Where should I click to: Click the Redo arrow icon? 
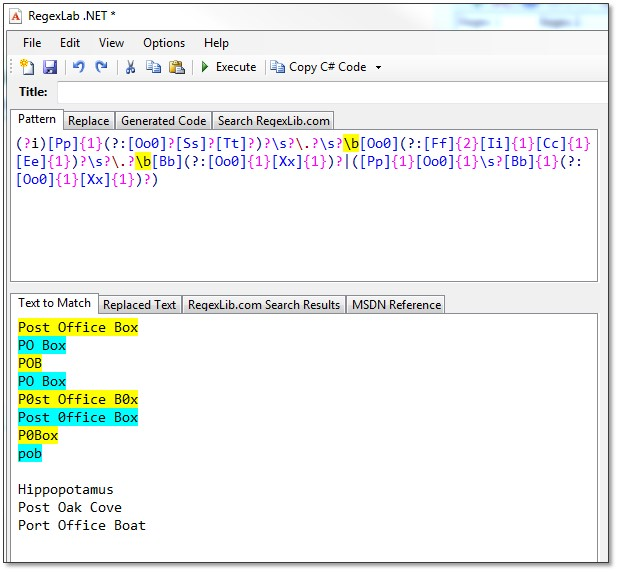[101, 67]
